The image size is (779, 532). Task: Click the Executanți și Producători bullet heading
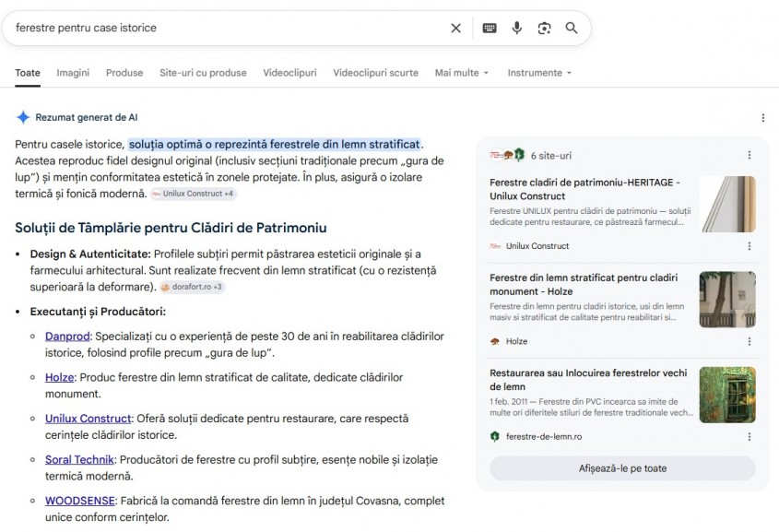tap(98, 312)
